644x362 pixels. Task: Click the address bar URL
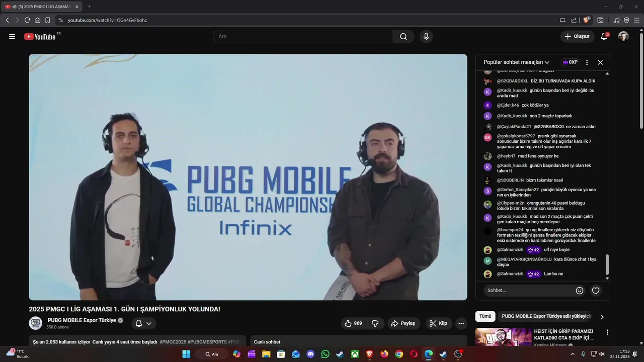(x=108, y=20)
